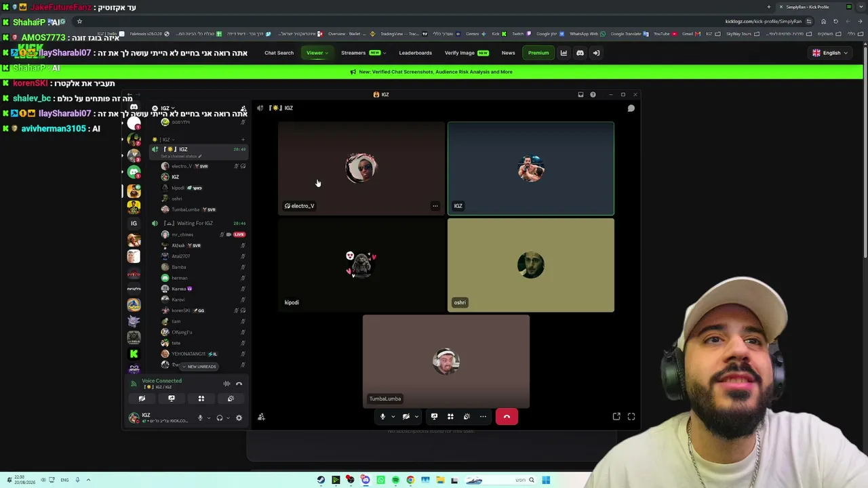Open activities in the call control bar
This screenshot has height=488, width=868.
450,417
